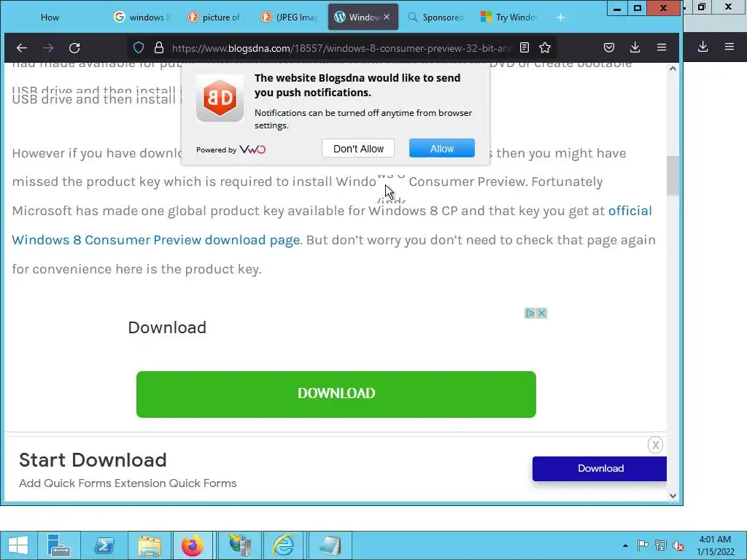This screenshot has height=560, width=747.
Task: Click the site security padlock icon
Action: coord(159,47)
